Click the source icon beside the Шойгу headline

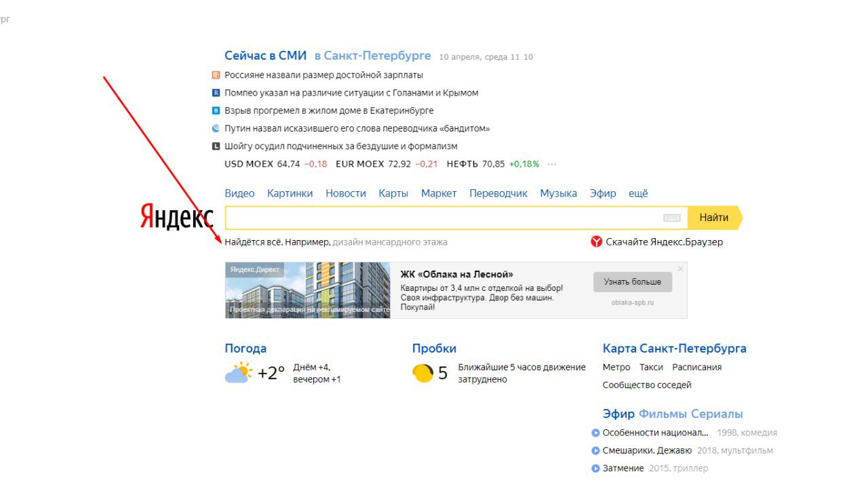(x=216, y=146)
